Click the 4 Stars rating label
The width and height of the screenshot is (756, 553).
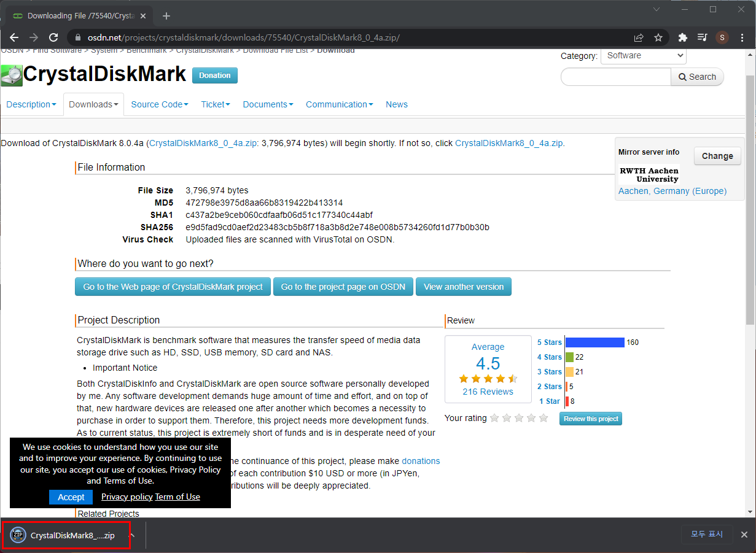click(x=550, y=357)
